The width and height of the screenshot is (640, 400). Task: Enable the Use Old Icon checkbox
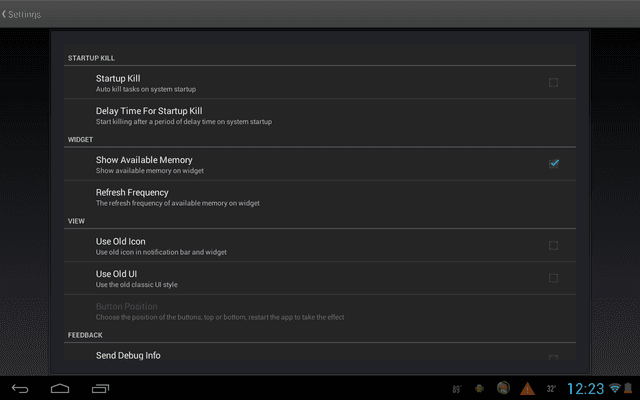click(x=553, y=245)
